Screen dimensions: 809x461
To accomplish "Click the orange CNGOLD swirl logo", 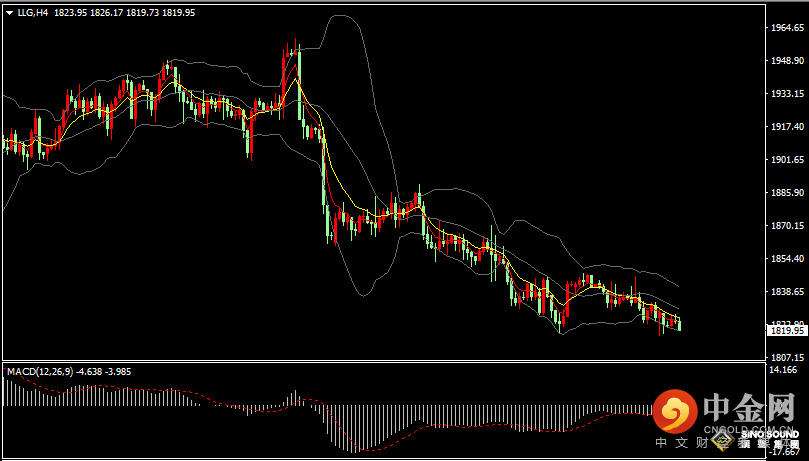I will click(x=676, y=410).
